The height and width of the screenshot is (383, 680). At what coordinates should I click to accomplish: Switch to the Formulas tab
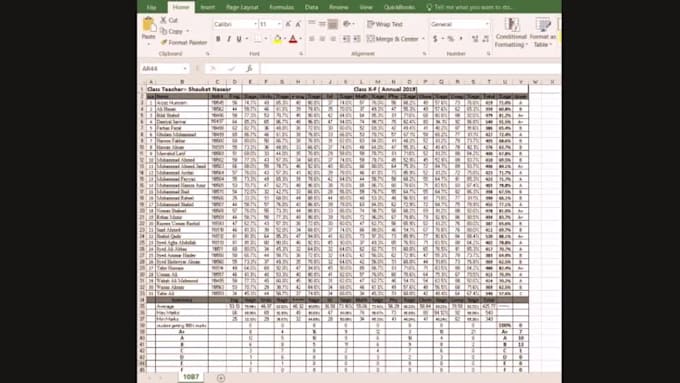coord(281,7)
